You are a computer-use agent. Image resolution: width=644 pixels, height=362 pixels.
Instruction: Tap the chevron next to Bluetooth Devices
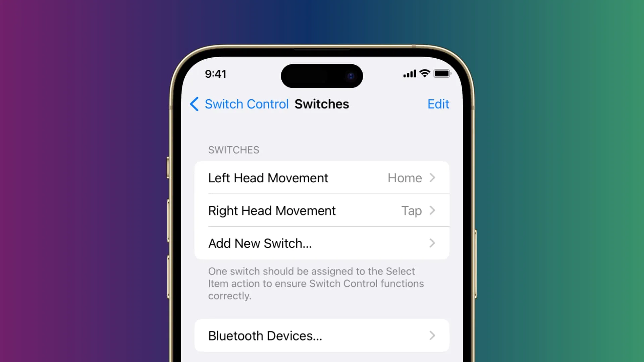tap(432, 336)
